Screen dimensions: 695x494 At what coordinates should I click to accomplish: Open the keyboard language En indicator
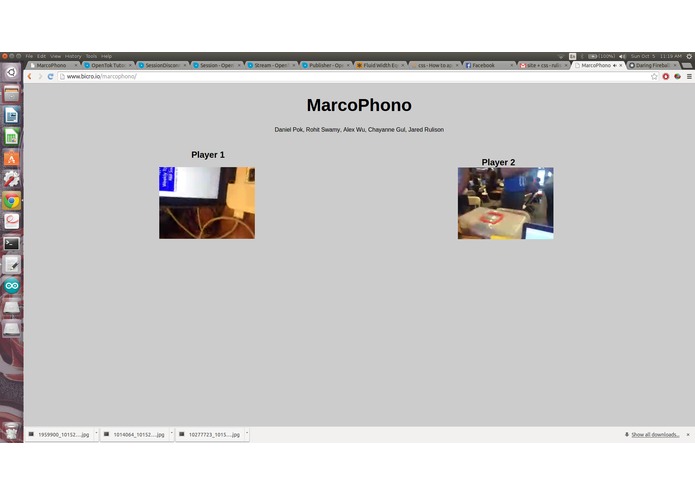[x=572, y=56]
